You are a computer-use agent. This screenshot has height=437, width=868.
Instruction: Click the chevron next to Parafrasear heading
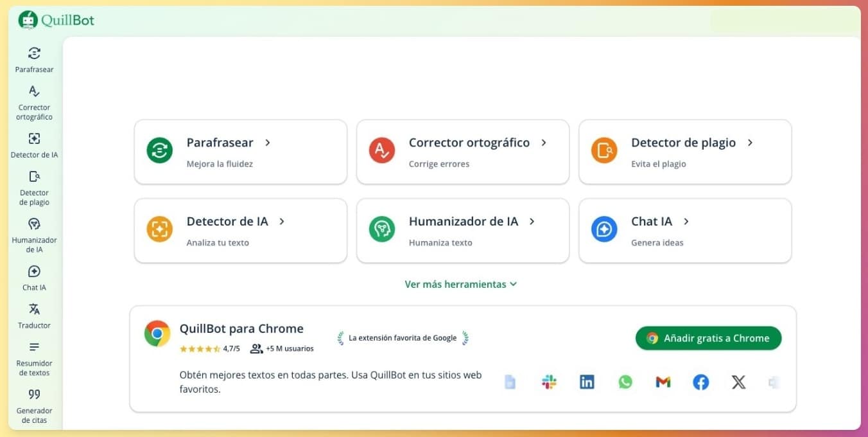click(x=268, y=143)
